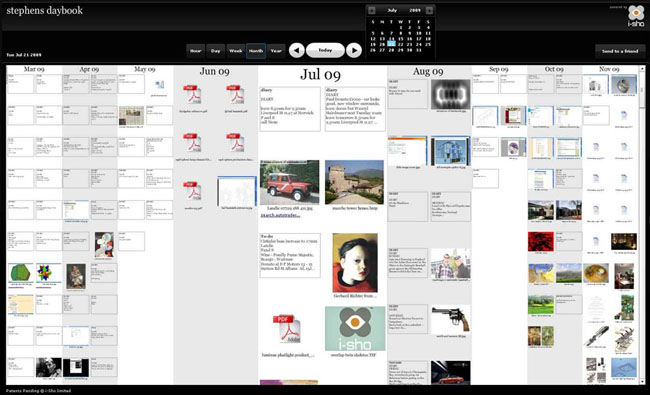650x395 pixels.
Task: Select the Sep 09 month header
Action: [499, 69]
